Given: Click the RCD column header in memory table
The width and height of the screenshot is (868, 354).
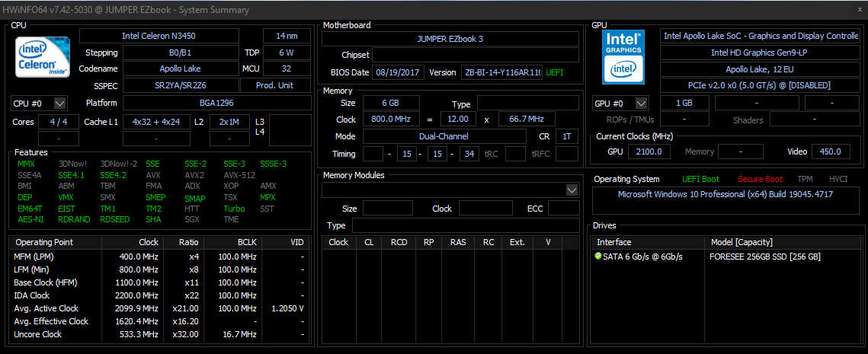Looking at the screenshot, I should [x=399, y=242].
